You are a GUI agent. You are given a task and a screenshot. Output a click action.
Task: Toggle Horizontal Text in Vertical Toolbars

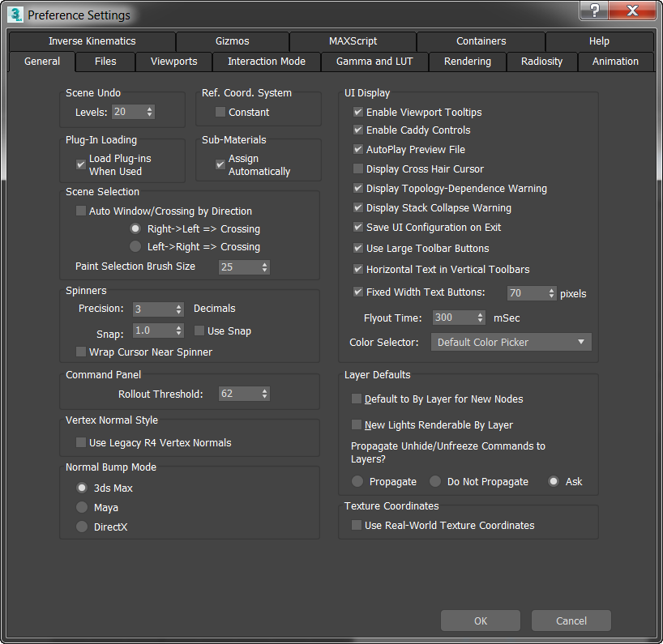click(x=358, y=269)
